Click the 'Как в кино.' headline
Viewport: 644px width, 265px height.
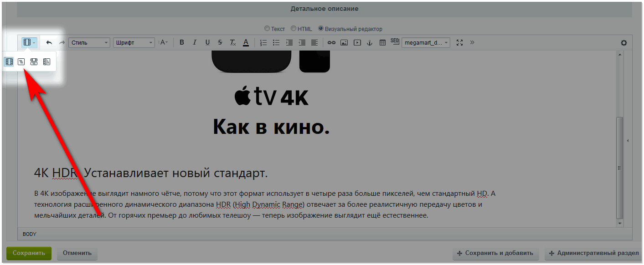271,126
